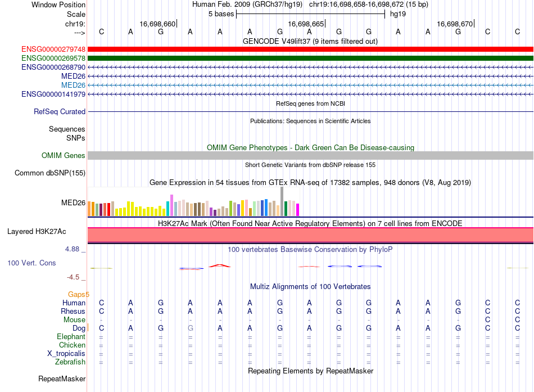Click the Window Position label

(x=58, y=4)
